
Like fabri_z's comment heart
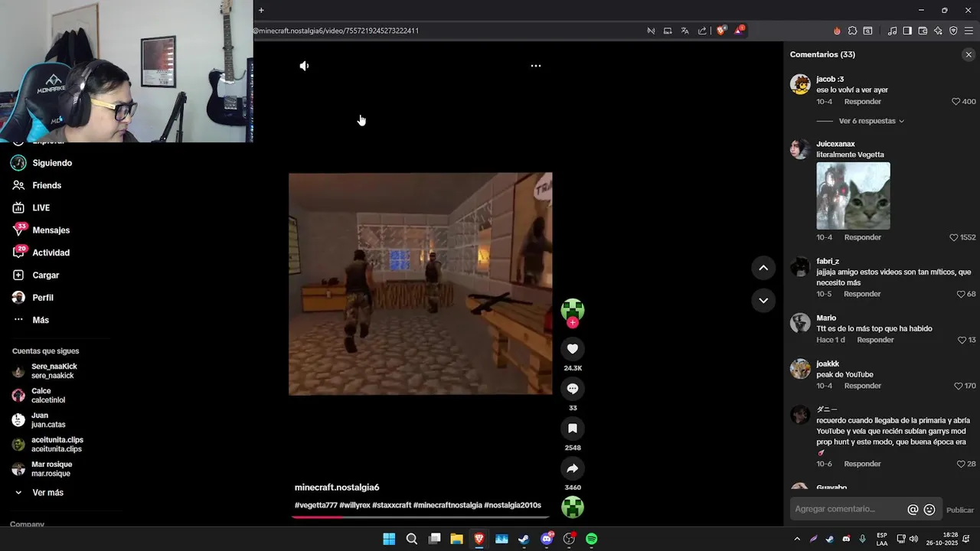click(961, 294)
